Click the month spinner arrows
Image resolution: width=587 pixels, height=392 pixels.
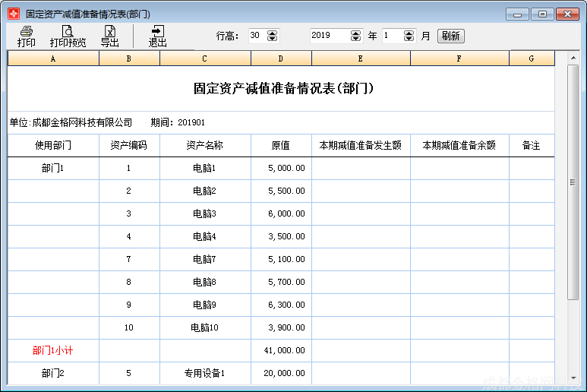(409, 36)
